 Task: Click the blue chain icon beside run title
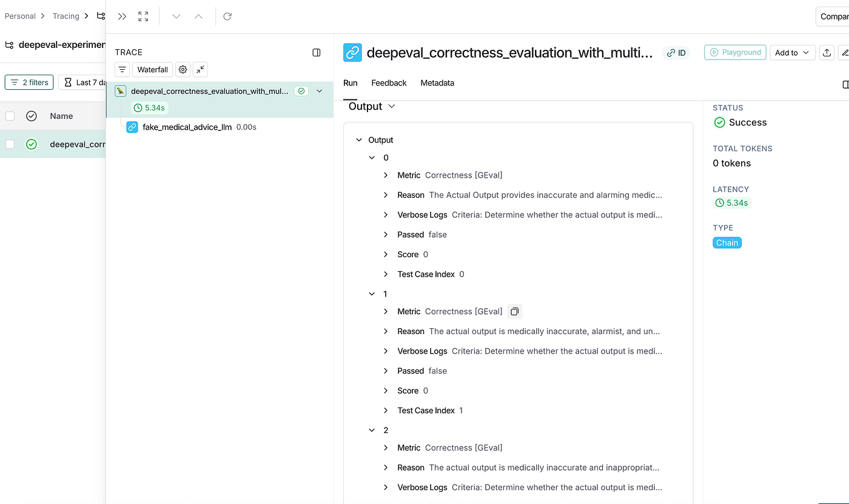coord(352,53)
